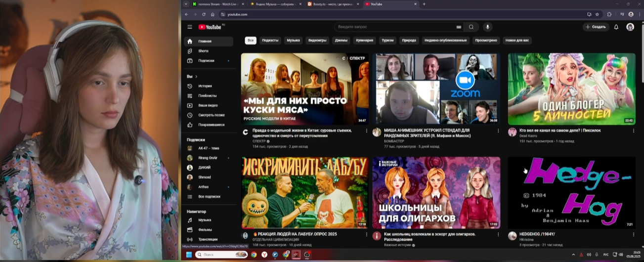Click the YouTube logo
This screenshot has height=262, width=644.
click(210, 27)
